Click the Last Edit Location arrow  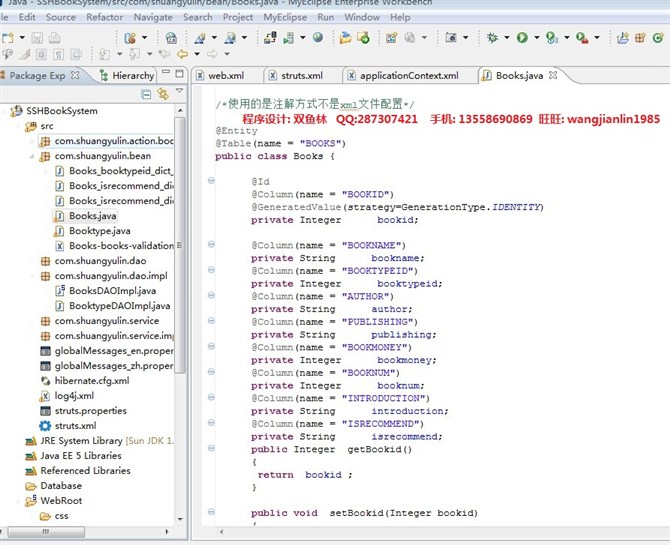pos(165,54)
